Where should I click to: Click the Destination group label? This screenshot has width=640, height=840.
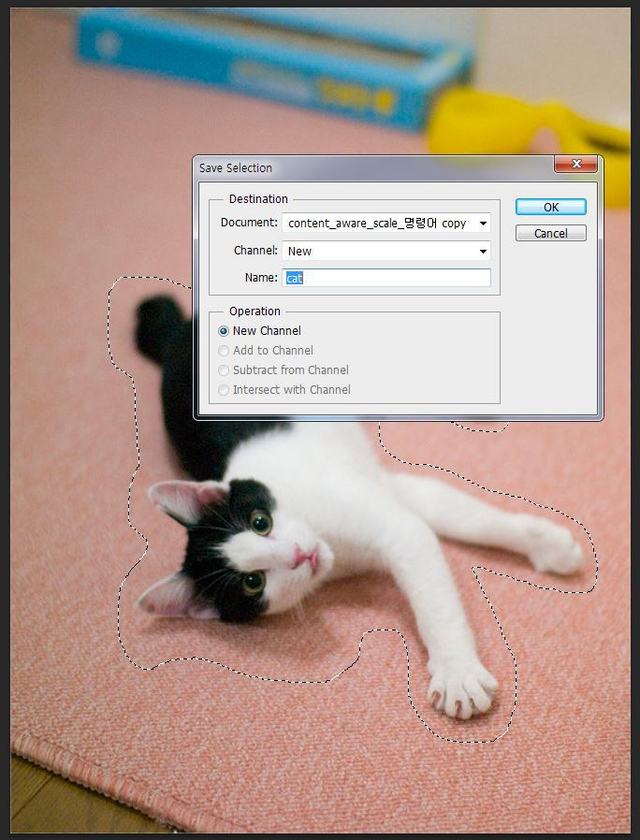258,198
